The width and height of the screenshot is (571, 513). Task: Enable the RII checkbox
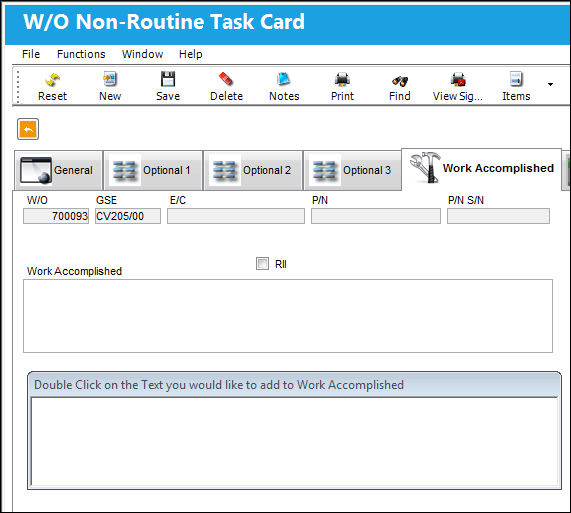point(262,263)
